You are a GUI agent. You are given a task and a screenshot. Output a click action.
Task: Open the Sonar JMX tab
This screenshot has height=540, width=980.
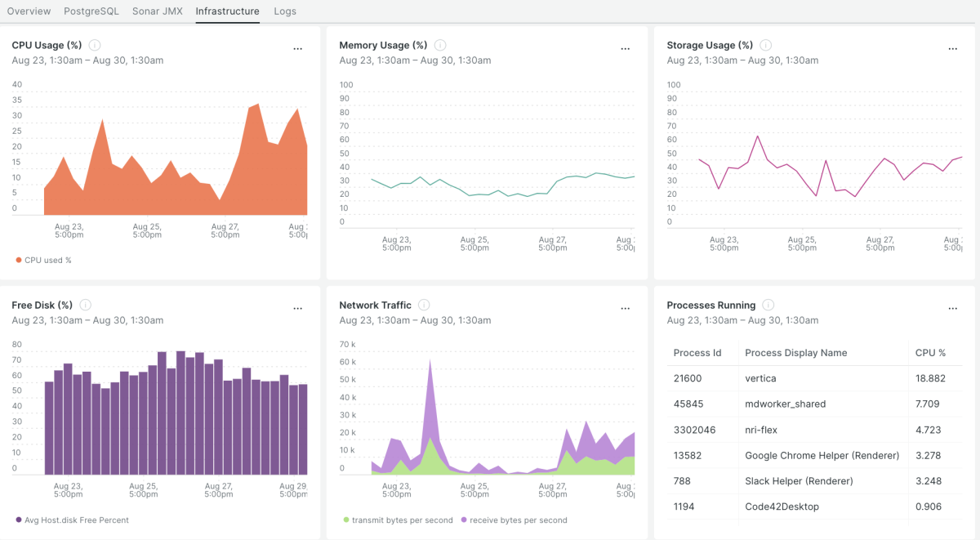(157, 11)
